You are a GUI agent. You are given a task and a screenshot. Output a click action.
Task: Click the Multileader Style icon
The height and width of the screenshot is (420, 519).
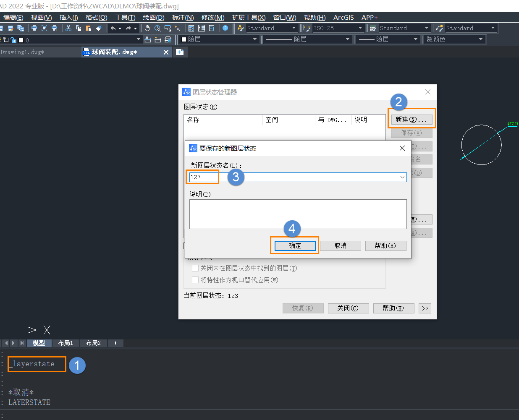(x=440, y=28)
